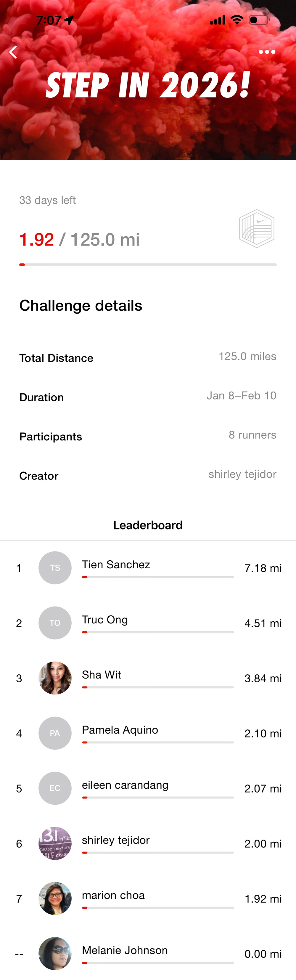This screenshot has height=980, width=296.
Task: Open the Challenge details heading
Action: tap(81, 305)
